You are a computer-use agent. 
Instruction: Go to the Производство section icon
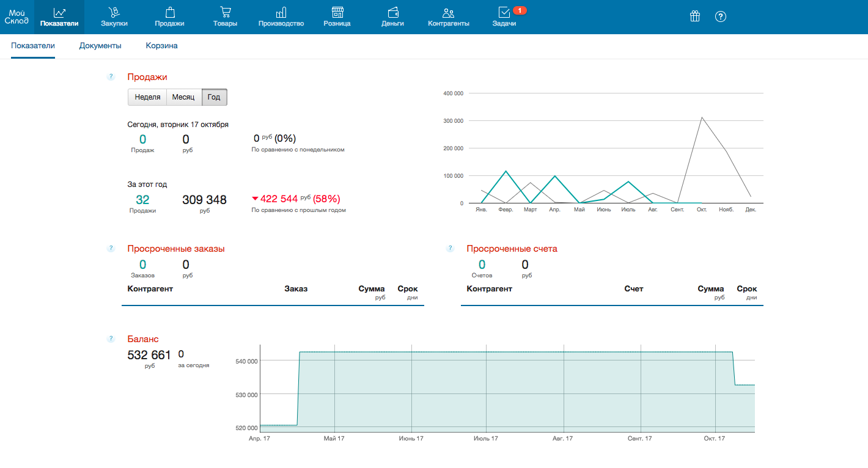click(281, 12)
